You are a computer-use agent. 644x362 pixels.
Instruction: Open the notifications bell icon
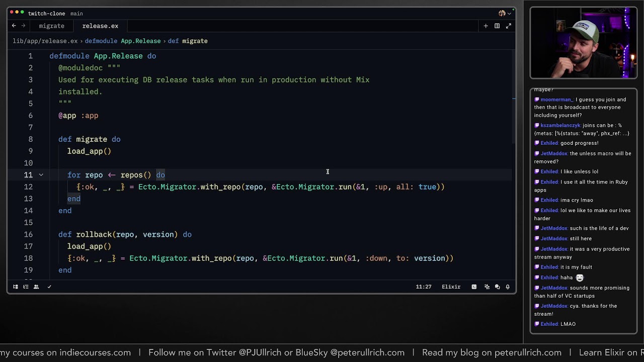tap(508, 287)
